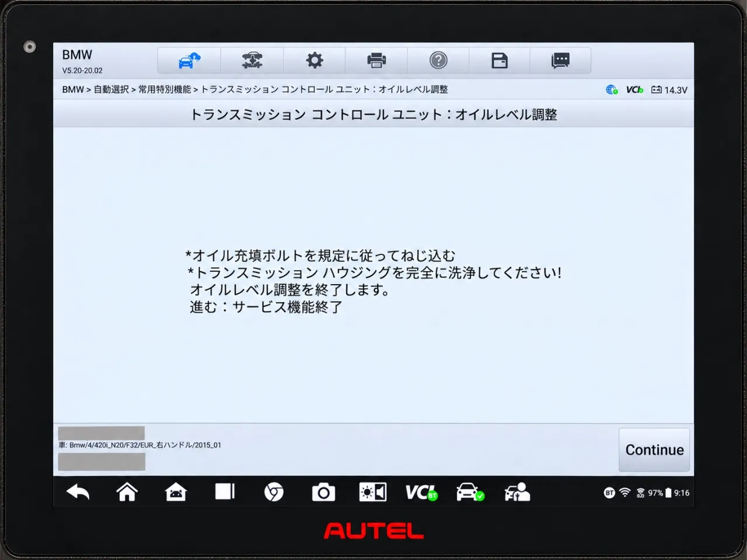The height and width of the screenshot is (560, 747).
Task: Click the save disk icon
Action: [500, 60]
